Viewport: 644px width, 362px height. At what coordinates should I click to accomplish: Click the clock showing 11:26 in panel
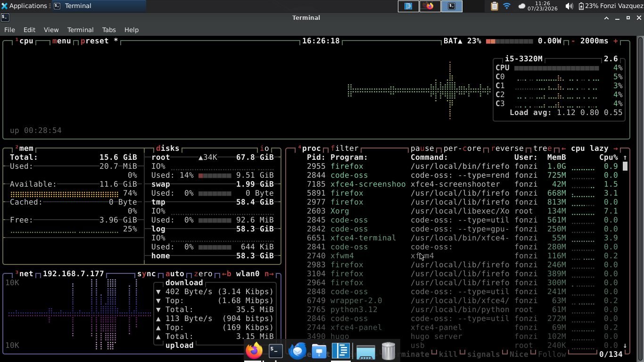pos(543,6)
